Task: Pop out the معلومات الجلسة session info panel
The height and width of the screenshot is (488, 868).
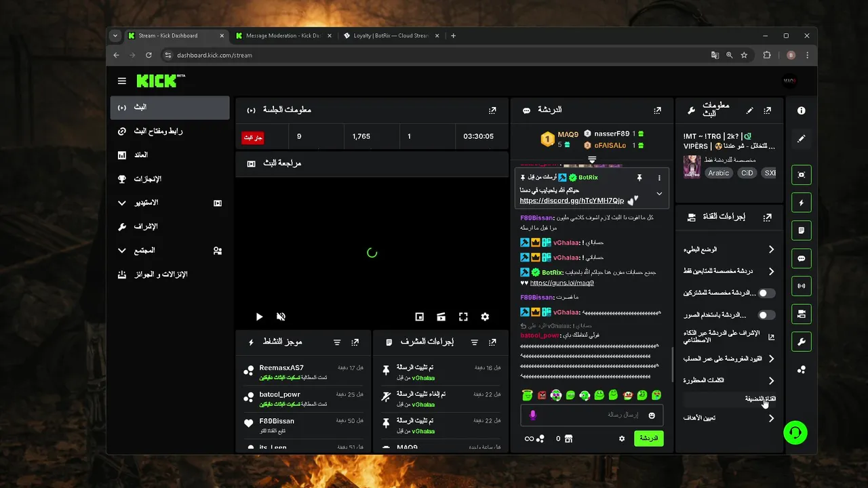Action: click(493, 110)
